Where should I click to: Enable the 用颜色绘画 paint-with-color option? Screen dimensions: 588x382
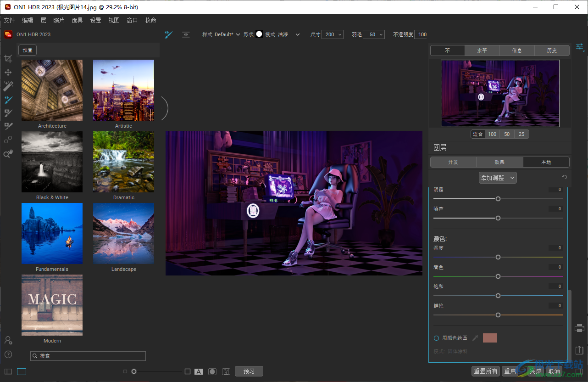click(436, 338)
